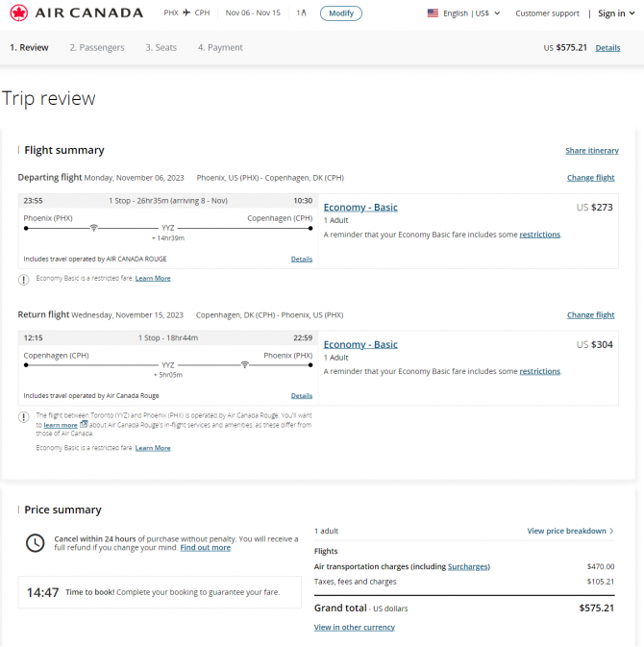Click the US flag language icon
Image resolution: width=644 pixels, height=647 pixels.
[433, 13]
